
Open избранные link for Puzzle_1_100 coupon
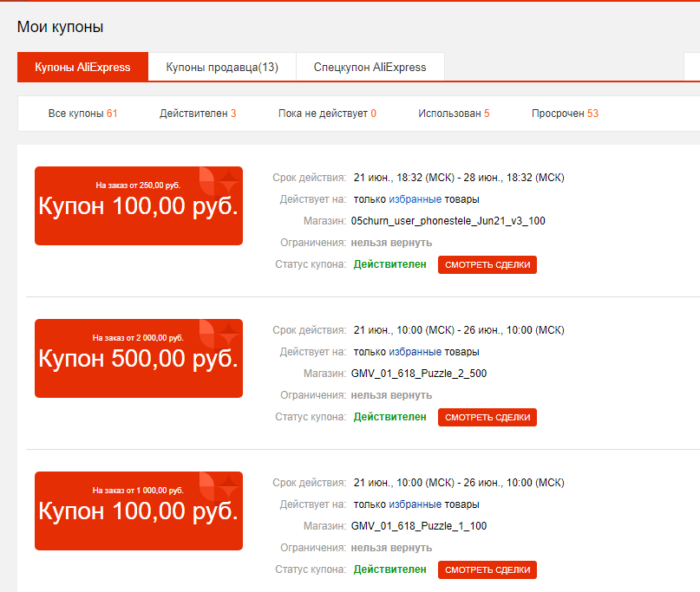415,504
